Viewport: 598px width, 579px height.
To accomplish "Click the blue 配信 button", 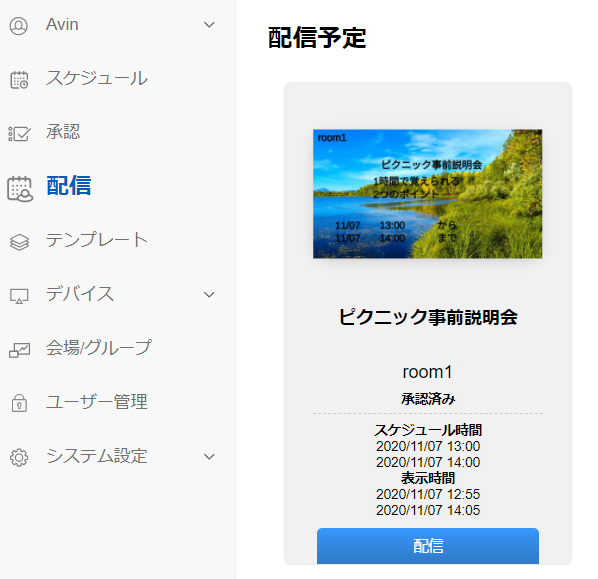I will coord(428,545).
